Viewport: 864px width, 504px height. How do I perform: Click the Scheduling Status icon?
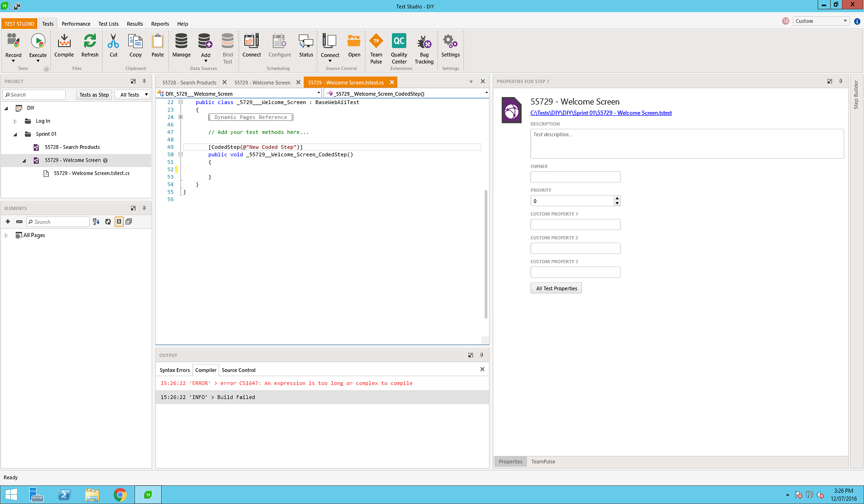306,46
